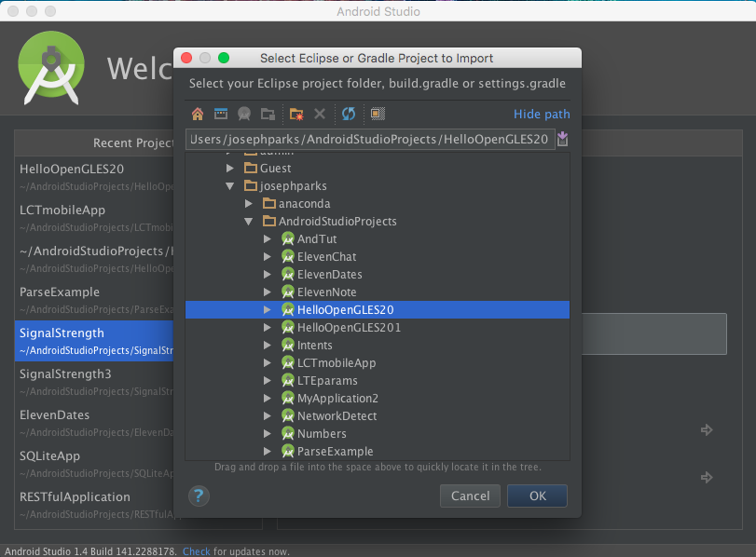Expand the anaconda folder
This screenshot has height=557, width=756.
(x=249, y=203)
